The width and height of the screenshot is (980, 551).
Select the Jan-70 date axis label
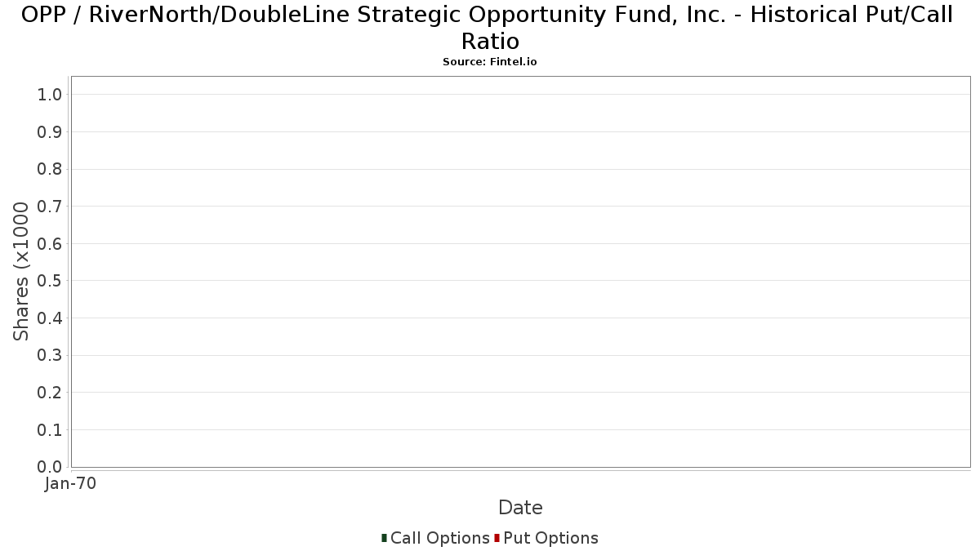click(x=71, y=484)
